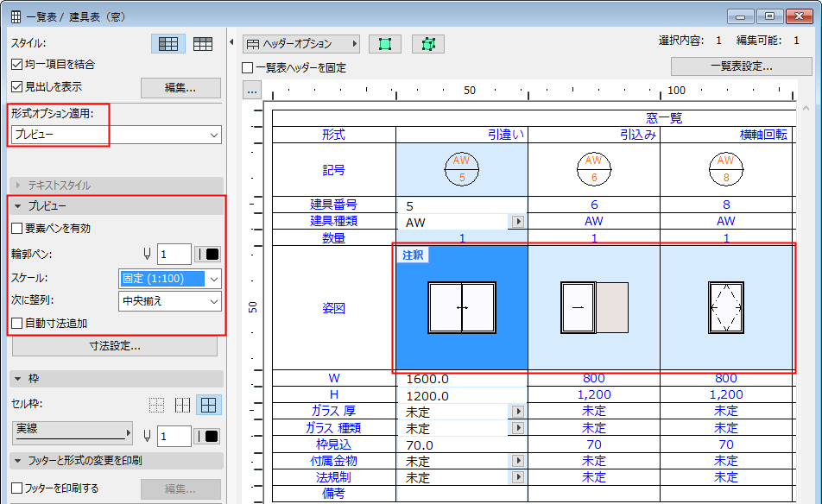Expand the テキストスタイル section
This screenshot has width=822, height=504.
click(x=117, y=186)
